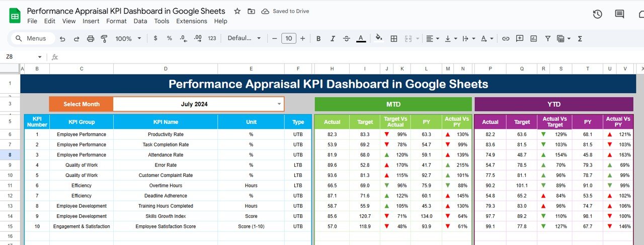
Task: Open the File menu
Action: point(32,21)
